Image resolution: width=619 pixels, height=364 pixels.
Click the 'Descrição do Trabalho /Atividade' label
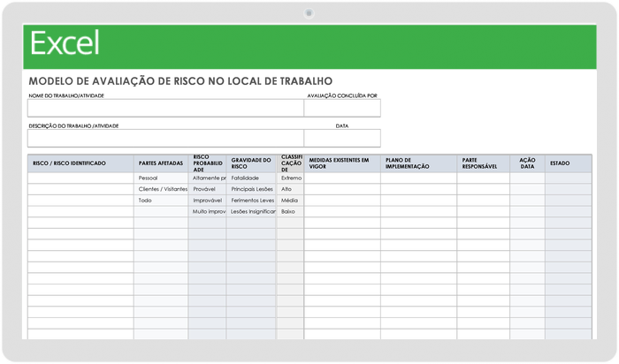pos(73,126)
